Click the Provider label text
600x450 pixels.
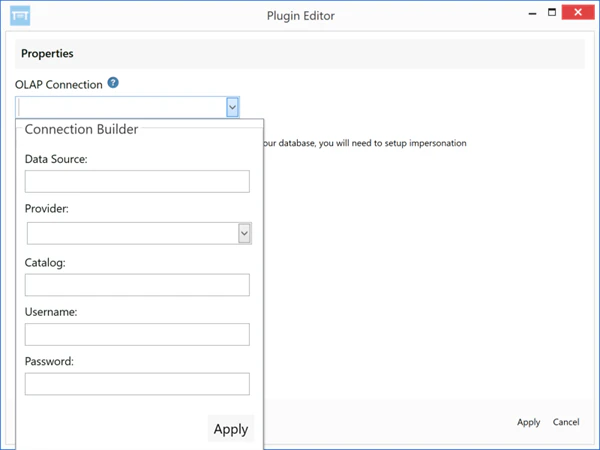click(46, 209)
